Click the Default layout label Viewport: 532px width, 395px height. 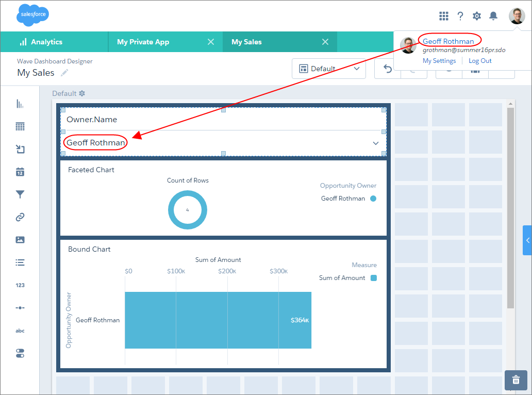pos(64,93)
